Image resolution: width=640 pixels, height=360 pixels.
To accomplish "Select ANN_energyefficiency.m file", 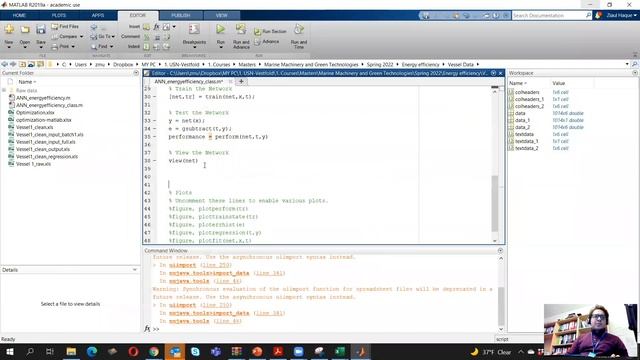I will point(43,98).
